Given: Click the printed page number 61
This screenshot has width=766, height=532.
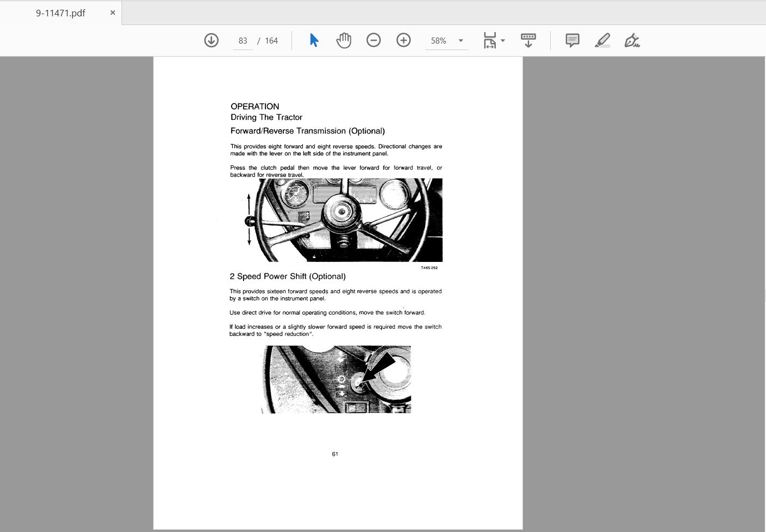Looking at the screenshot, I should pyautogui.click(x=335, y=454).
